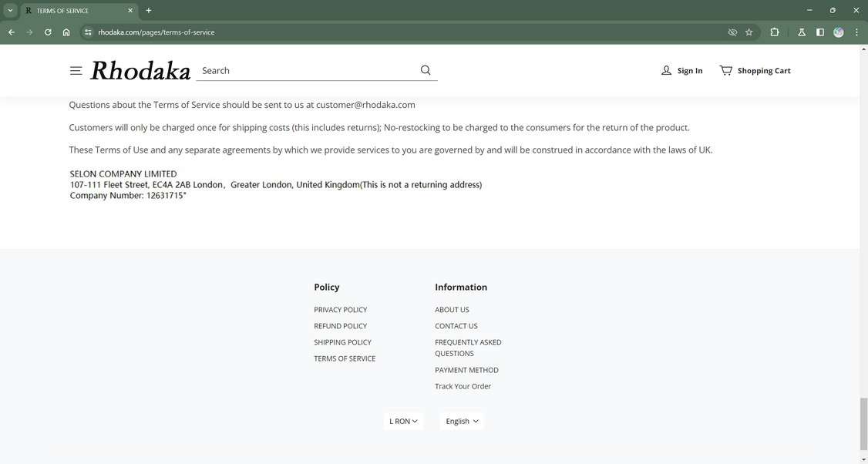This screenshot has width=868, height=464.
Task: Click the customer@rhodaka.com email text
Action: point(365,105)
